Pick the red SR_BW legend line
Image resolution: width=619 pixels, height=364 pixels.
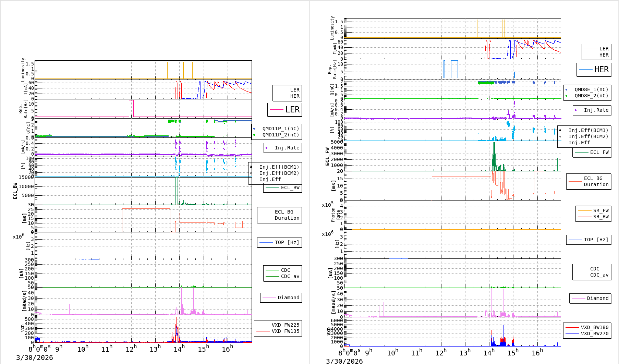[585, 217]
